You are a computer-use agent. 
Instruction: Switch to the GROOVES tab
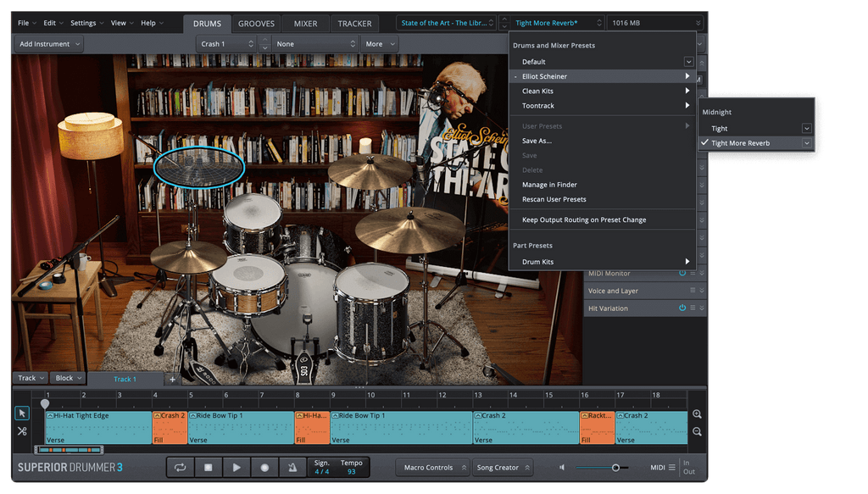click(x=256, y=24)
